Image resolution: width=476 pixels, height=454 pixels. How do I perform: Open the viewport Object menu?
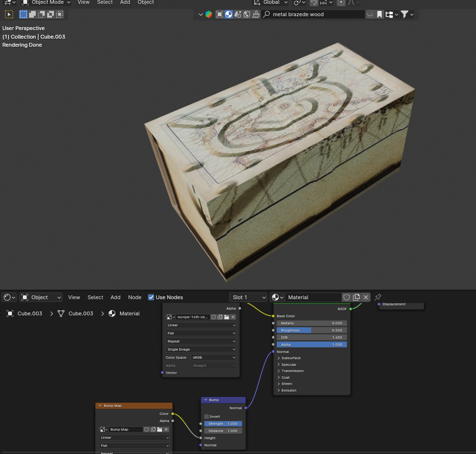click(146, 2)
